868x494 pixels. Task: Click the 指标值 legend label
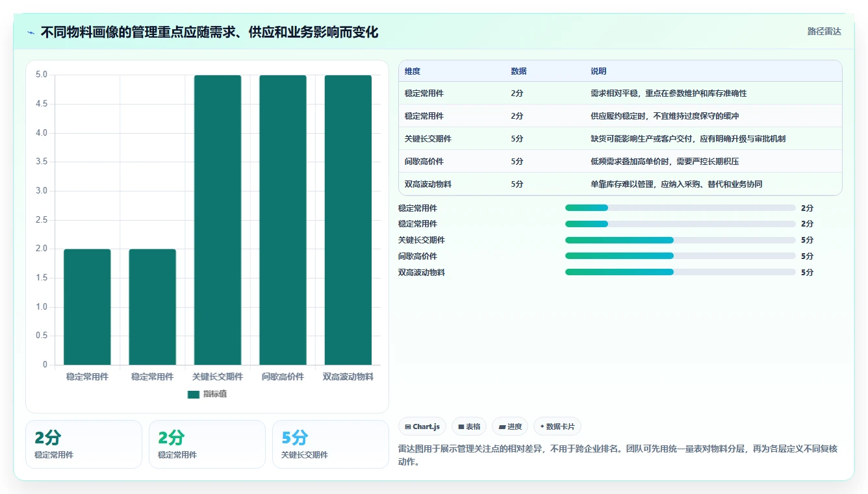[x=215, y=394]
